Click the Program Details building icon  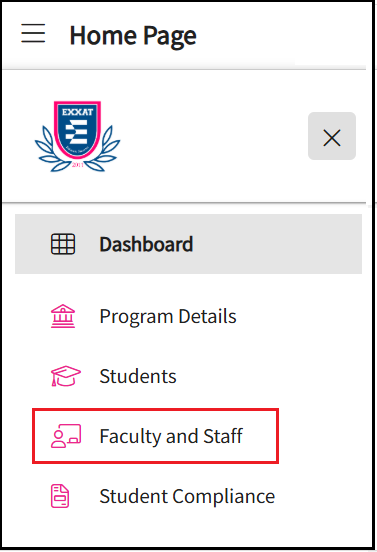(63, 316)
